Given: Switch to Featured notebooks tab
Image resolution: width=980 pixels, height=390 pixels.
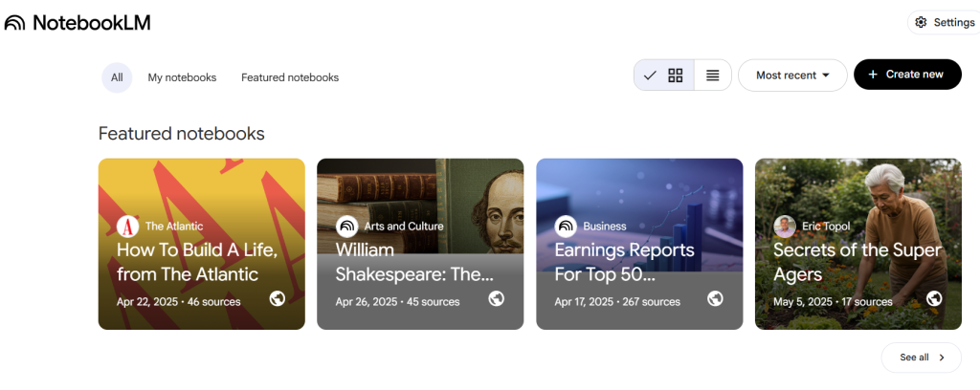Looking at the screenshot, I should click(x=290, y=77).
